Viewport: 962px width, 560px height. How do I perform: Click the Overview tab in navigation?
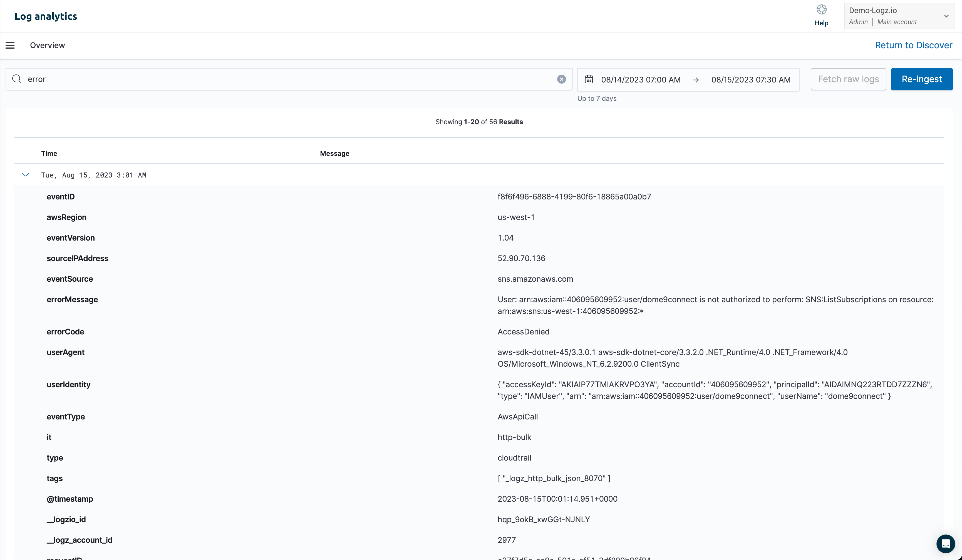47,45
